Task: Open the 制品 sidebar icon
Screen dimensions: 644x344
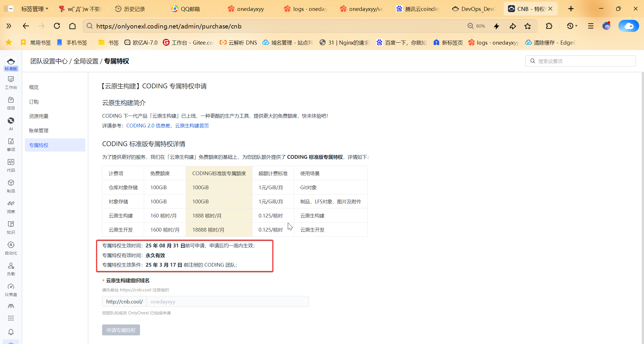Action: tap(11, 186)
